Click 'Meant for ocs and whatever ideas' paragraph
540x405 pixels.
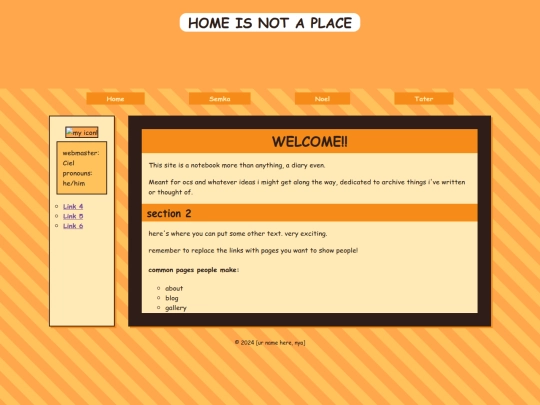(307, 187)
